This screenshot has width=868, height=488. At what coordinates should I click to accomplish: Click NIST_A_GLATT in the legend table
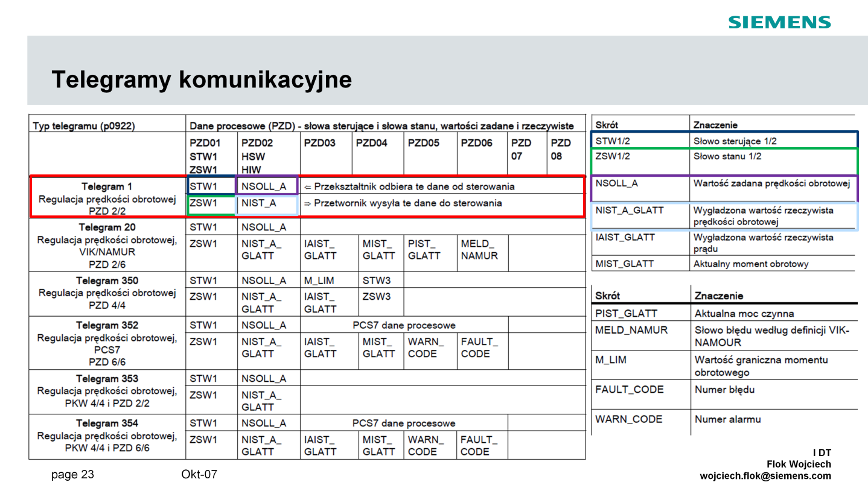(630, 211)
